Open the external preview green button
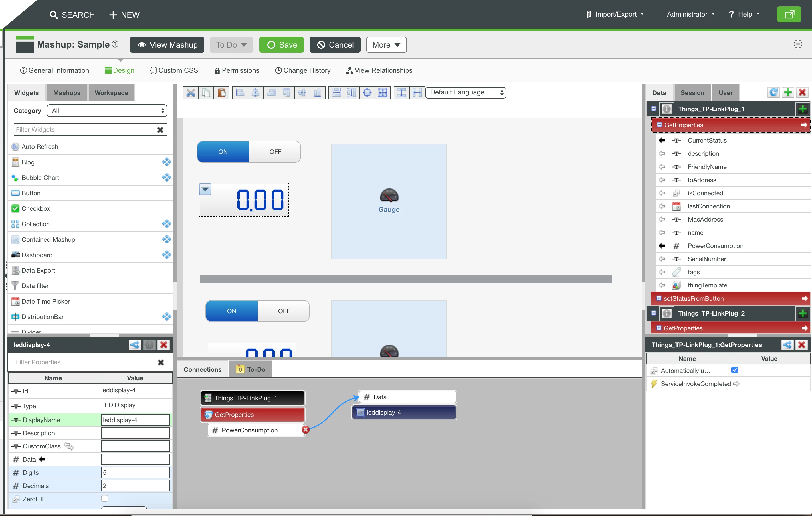 pos(789,15)
